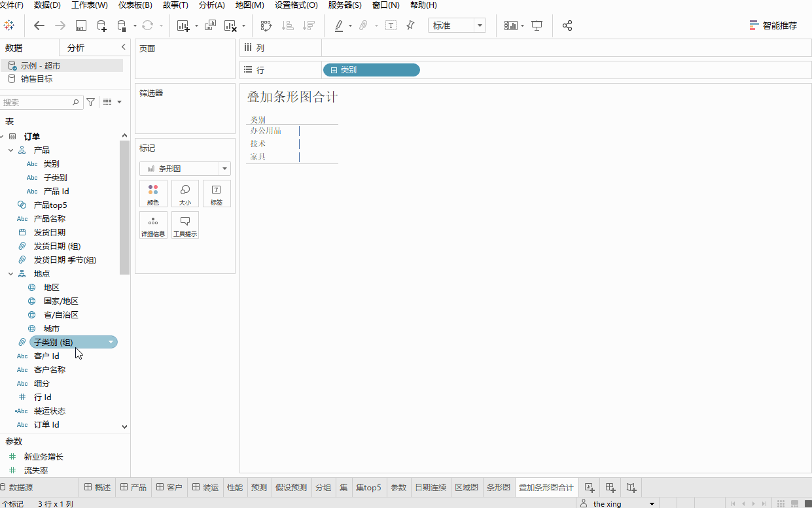The height and width of the screenshot is (508, 812).
Task: Click the 办公用品 row header
Action: click(266, 131)
